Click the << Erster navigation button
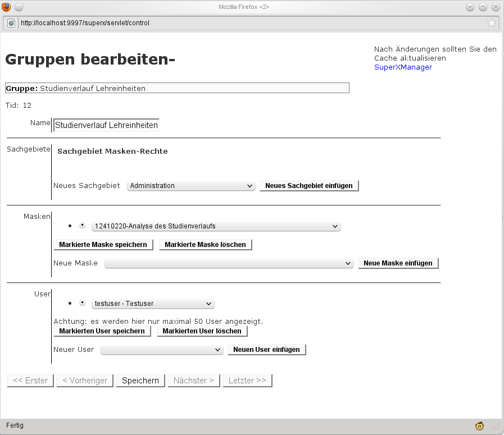The height and width of the screenshot is (435, 504). pos(30,381)
